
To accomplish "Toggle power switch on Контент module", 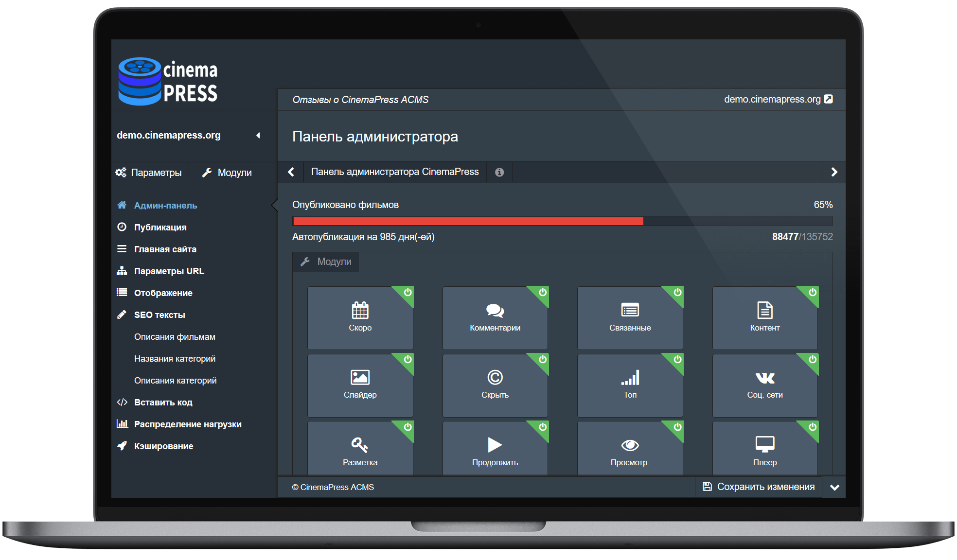I will (813, 292).
